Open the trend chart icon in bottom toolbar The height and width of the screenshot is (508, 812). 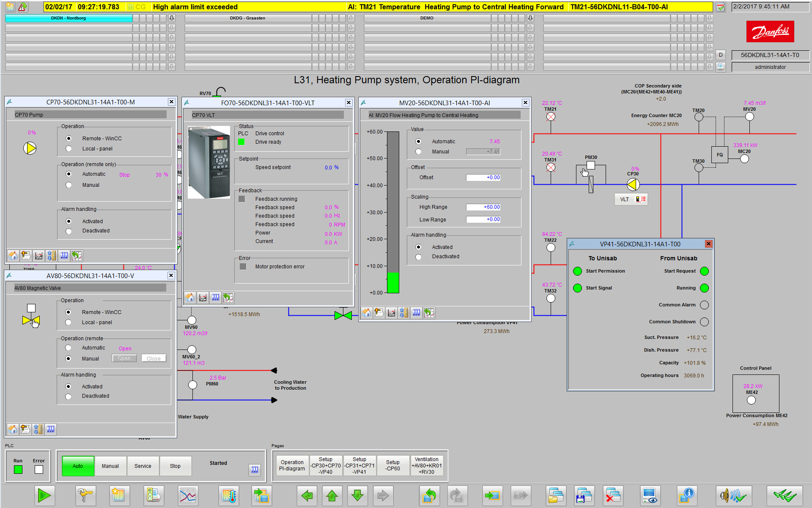(x=187, y=495)
